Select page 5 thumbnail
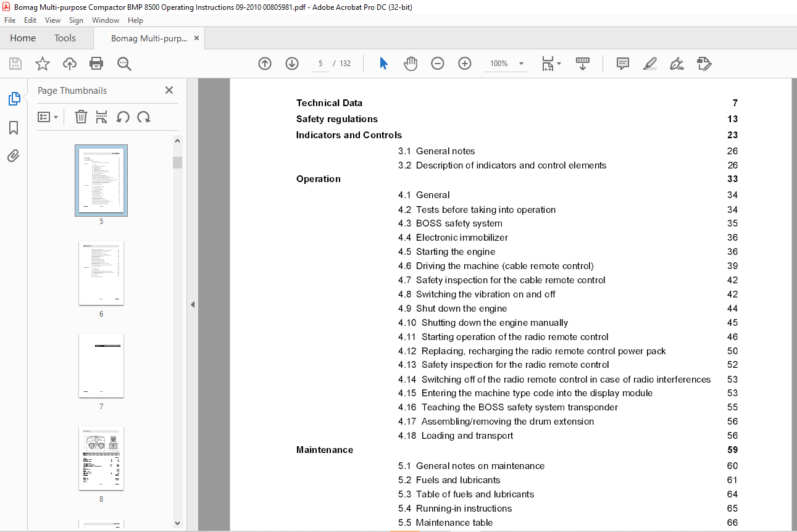Image resolution: width=797 pixels, height=532 pixels. (101, 180)
